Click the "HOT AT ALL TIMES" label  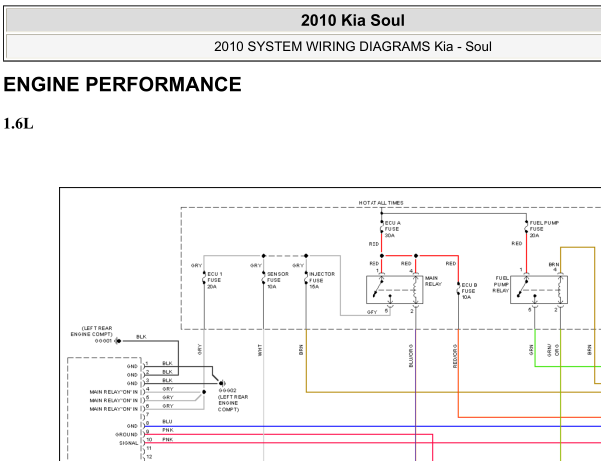[381, 203]
